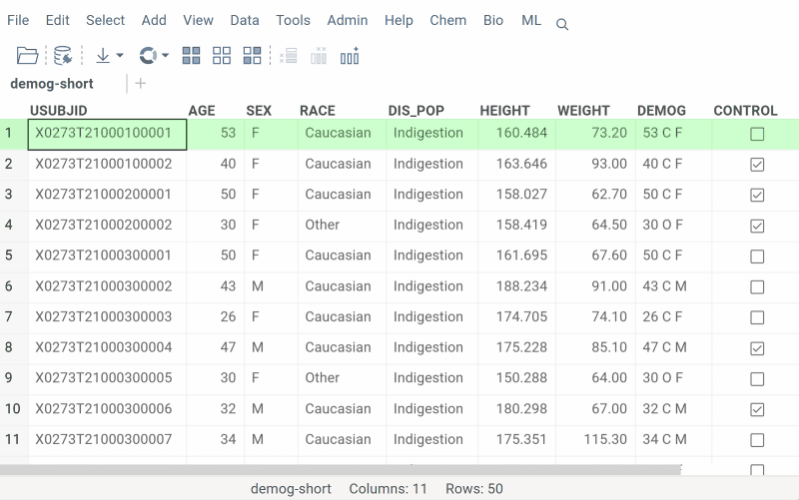Click the add new column icon
Viewport: 799px width, 500px height.
point(349,56)
